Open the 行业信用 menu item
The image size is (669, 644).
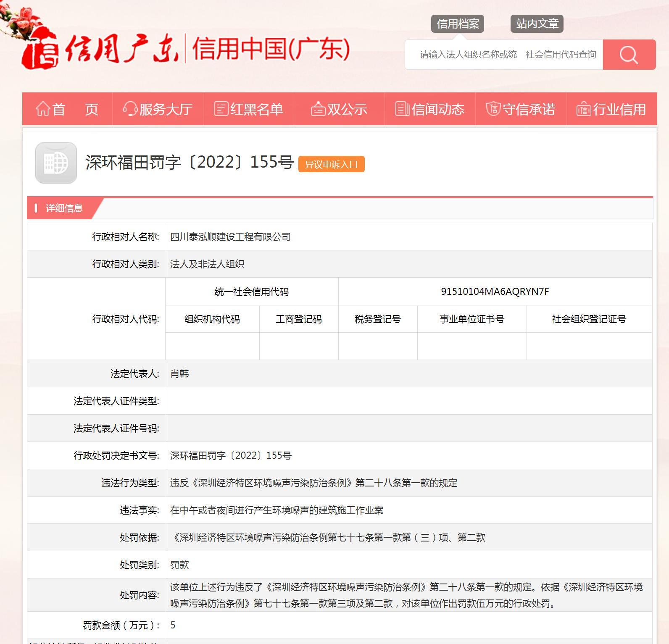(x=612, y=109)
